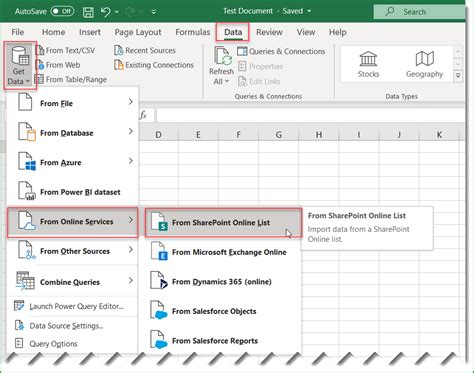Select column D header
Image resolution: width=474 pixels, height=373 pixels.
pyautogui.click(x=158, y=135)
